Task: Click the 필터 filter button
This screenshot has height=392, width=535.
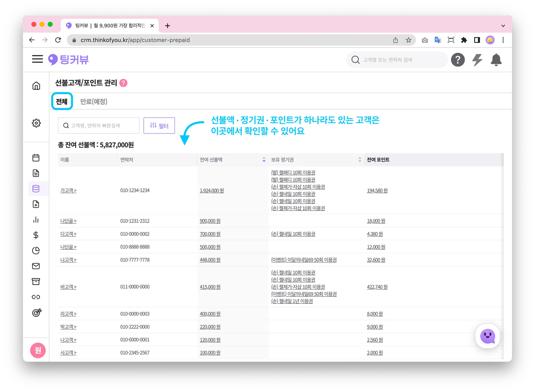Action: tap(159, 126)
